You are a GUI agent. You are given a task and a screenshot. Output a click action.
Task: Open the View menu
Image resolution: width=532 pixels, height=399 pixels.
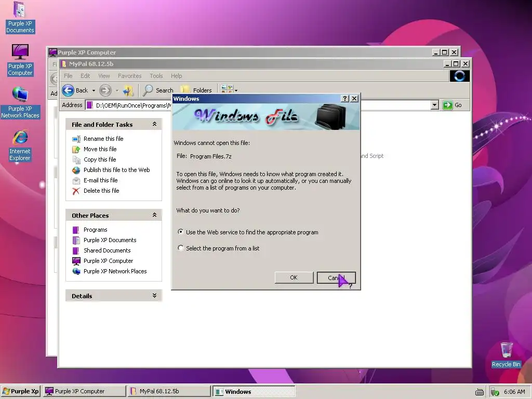click(x=104, y=76)
